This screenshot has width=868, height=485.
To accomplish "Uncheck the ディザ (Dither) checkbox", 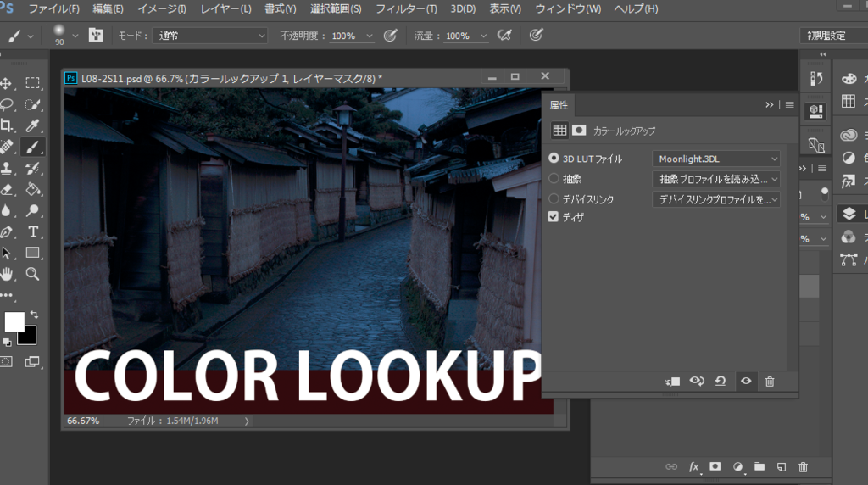I will [554, 217].
